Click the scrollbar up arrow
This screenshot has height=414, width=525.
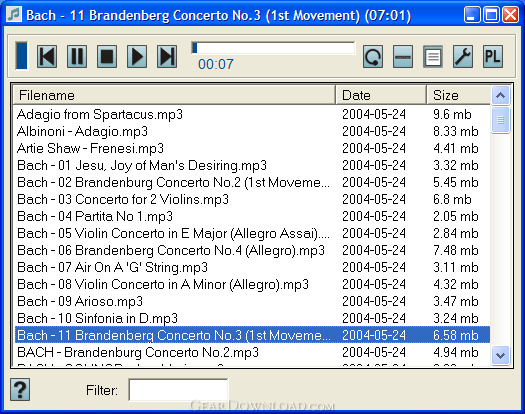(x=501, y=95)
